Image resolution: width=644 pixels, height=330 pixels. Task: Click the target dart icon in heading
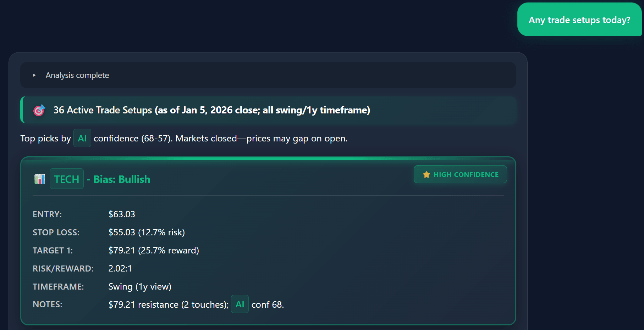(x=39, y=110)
